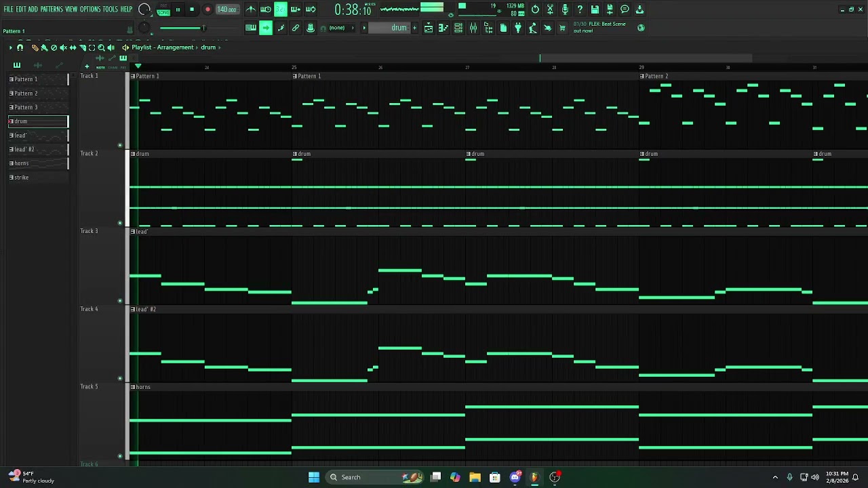Open the HELP menu

(x=126, y=9)
